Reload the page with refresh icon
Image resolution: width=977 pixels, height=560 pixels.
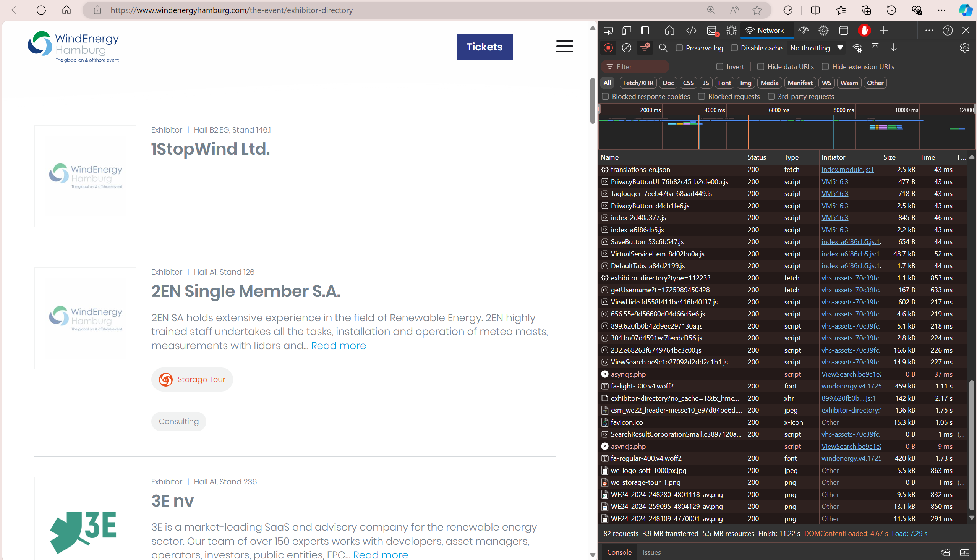coord(41,10)
